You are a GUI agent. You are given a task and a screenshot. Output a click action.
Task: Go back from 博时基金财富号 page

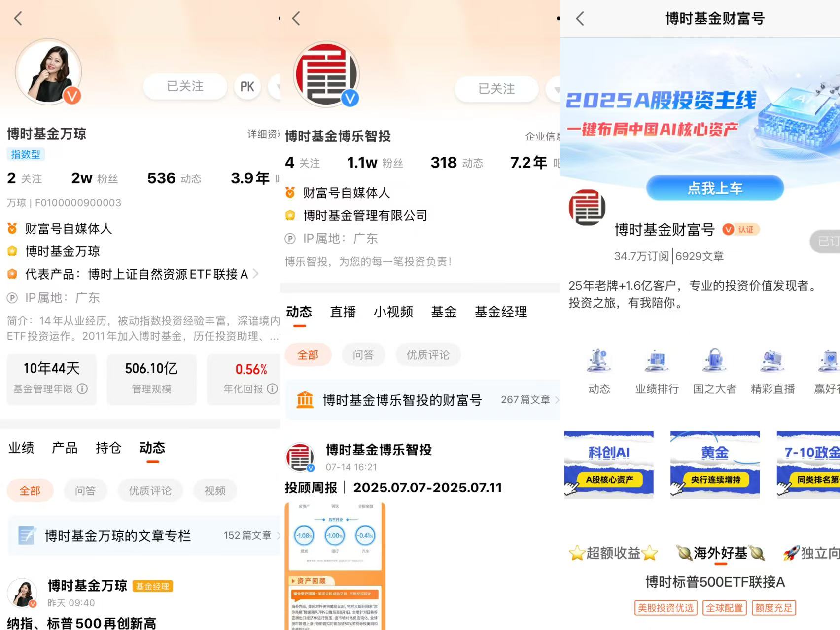580,19
